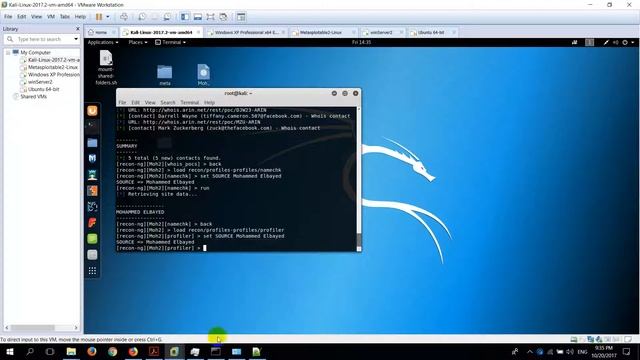Open the snapshot manager toolbar icon
The width and height of the screenshot is (640, 360).
pyautogui.click(x=167, y=17)
